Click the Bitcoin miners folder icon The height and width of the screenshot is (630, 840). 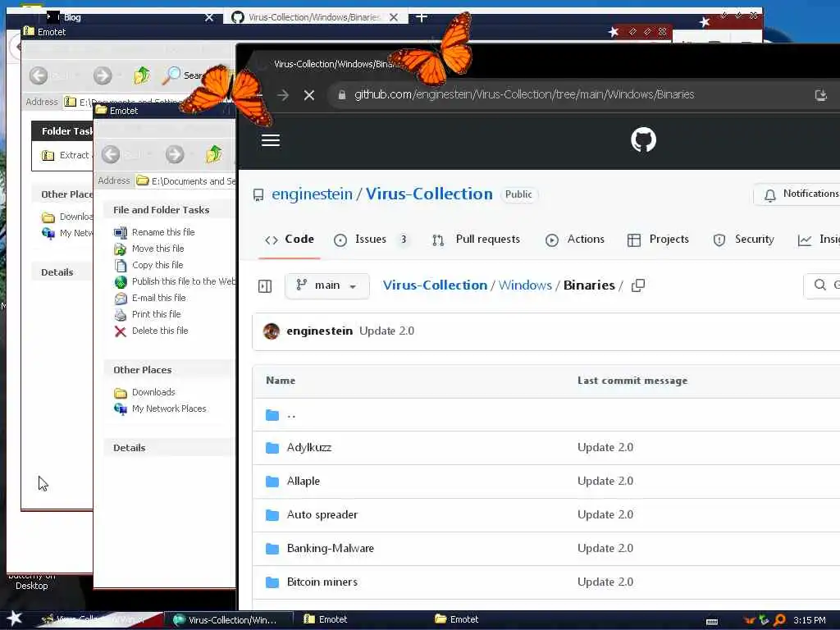pos(272,582)
